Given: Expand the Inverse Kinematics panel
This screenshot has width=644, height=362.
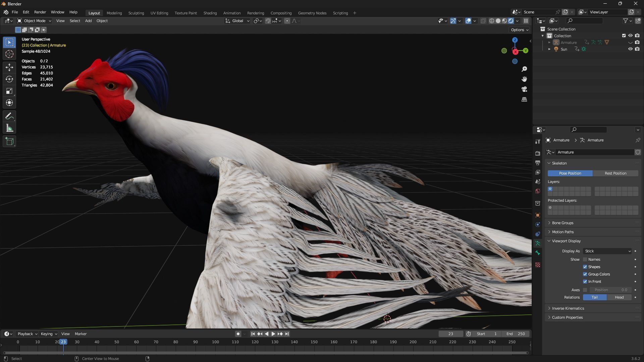Looking at the screenshot, I should point(568,308).
